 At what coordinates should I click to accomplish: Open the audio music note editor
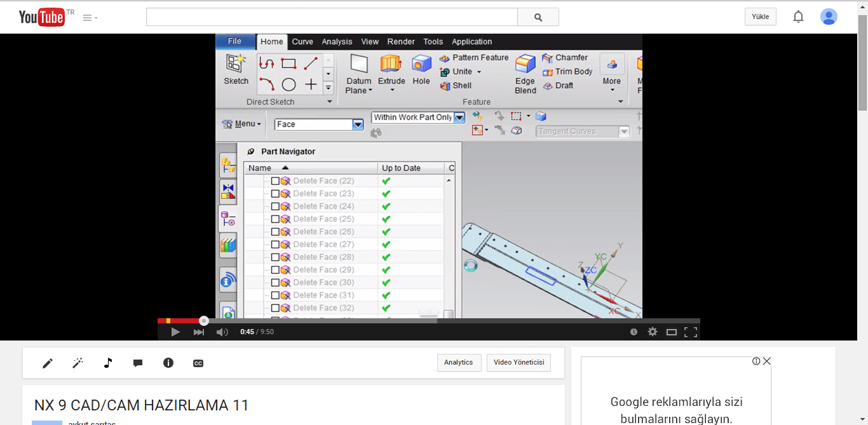(108, 363)
